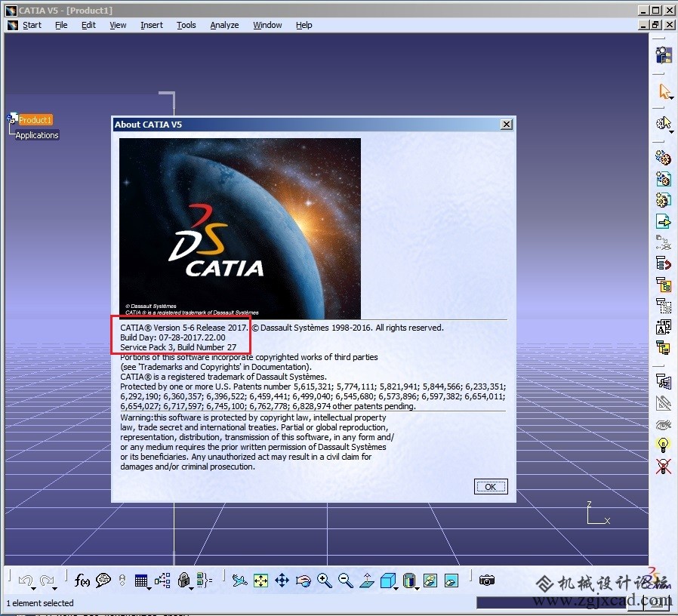
Task: Click the New Product gear document icon
Action: (x=664, y=178)
